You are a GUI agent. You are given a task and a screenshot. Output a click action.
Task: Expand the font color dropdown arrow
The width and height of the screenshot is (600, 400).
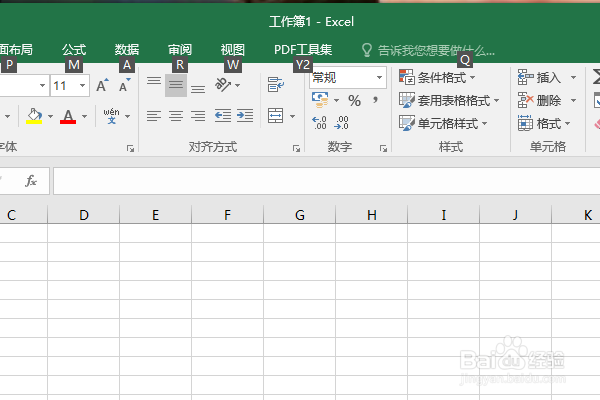click(x=85, y=116)
